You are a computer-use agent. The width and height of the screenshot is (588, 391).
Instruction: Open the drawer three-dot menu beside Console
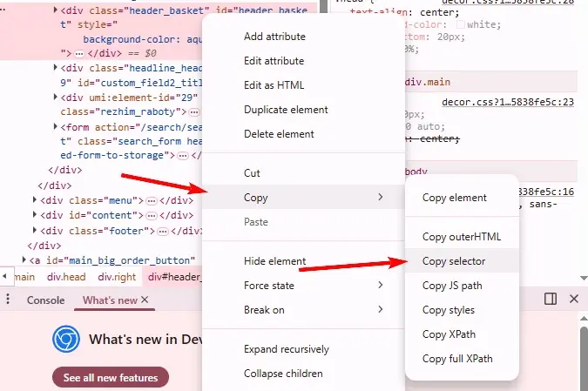tap(8, 300)
